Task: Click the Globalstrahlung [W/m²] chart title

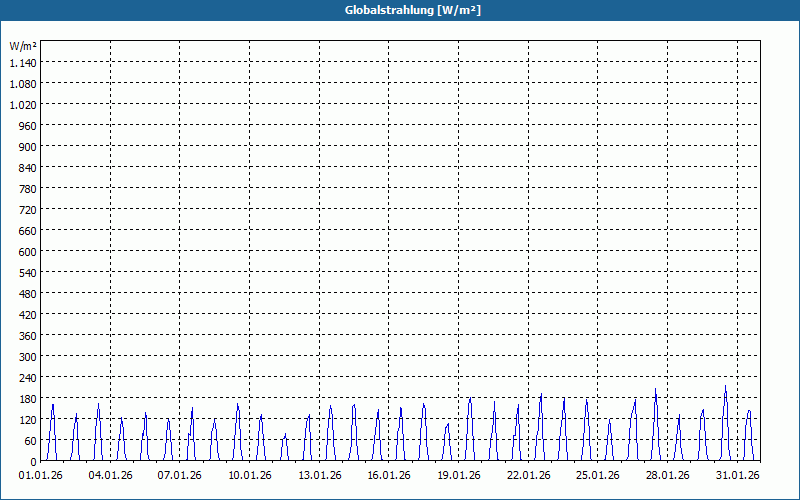Action: point(413,10)
